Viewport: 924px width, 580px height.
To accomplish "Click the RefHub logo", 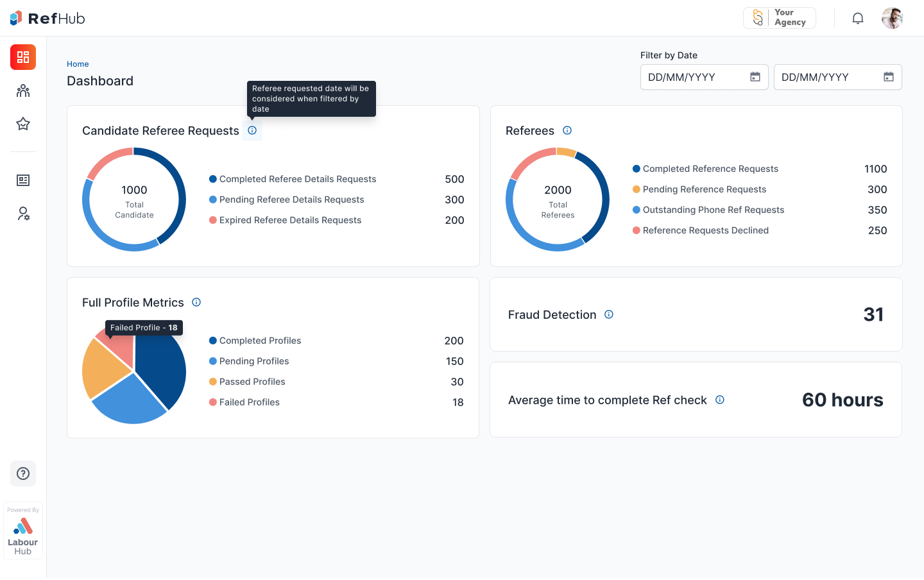I will click(48, 18).
